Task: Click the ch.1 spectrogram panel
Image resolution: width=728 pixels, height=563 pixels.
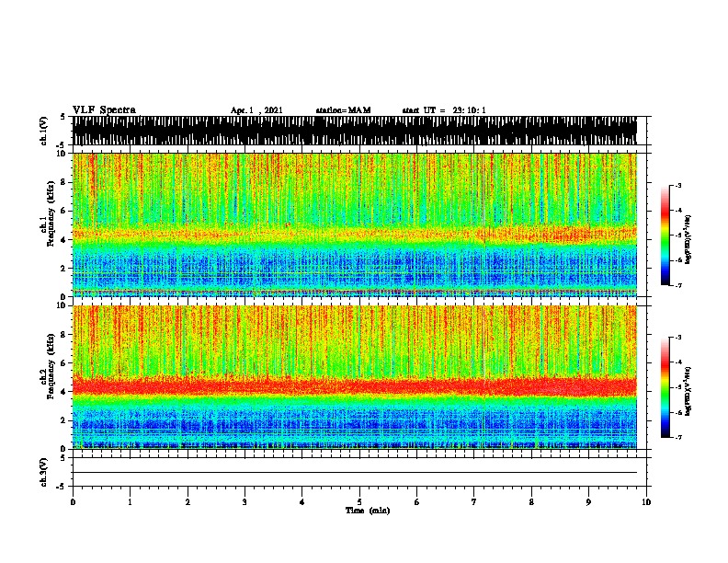Action: point(355,224)
